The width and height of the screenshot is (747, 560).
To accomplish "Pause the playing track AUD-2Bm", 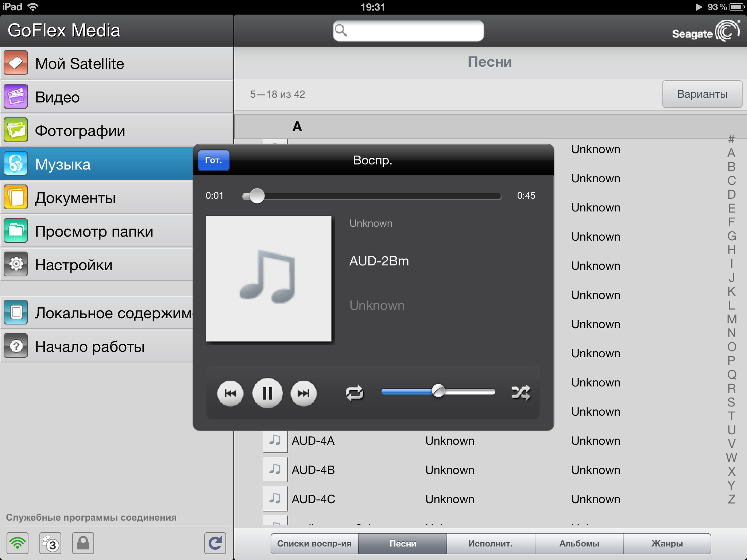I will click(267, 393).
